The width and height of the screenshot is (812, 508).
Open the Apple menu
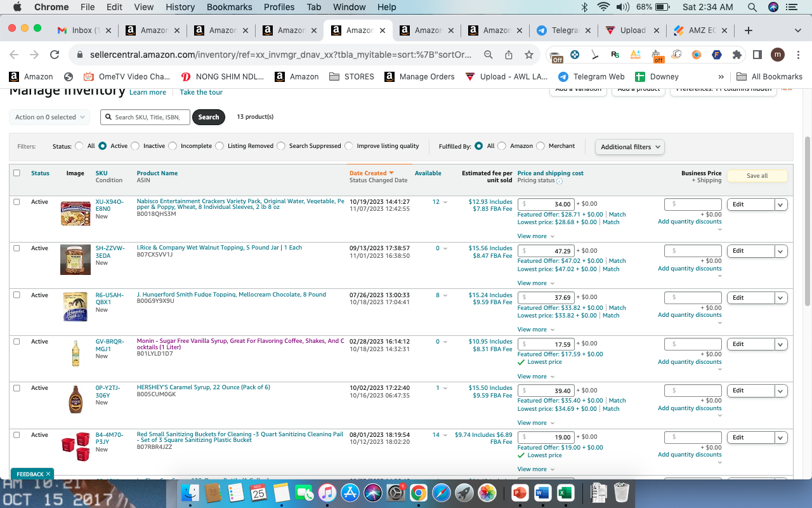17,7
